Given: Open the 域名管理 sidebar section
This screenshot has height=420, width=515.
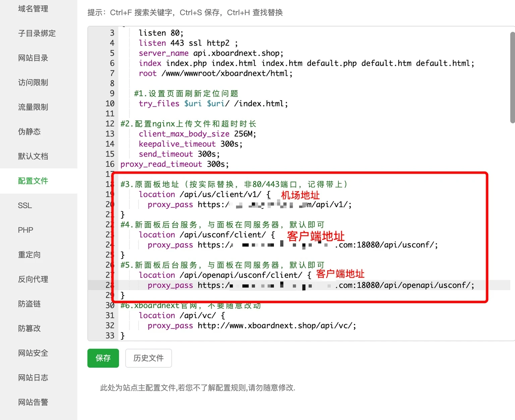Looking at the screenshot, I should [33, 9].
